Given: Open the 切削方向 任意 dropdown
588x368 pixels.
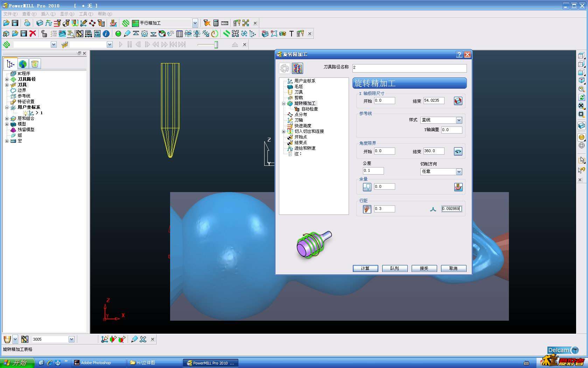Looking at the screenshot, I should 459,172.
